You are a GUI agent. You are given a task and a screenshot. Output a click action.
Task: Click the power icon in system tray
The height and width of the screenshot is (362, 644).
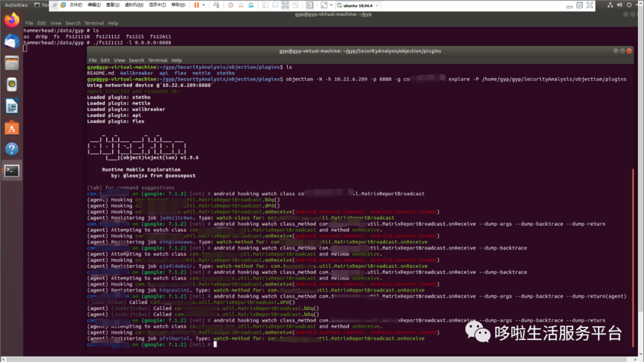click(x=629, y=5)
